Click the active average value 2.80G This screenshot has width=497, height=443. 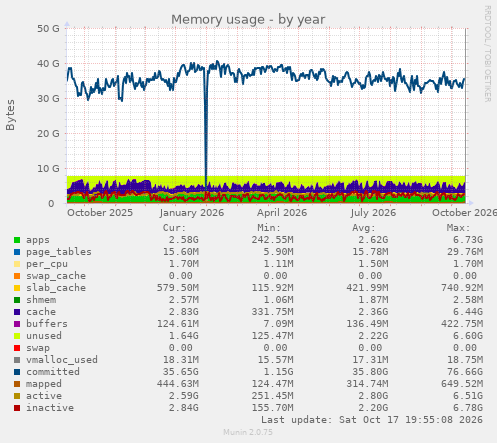click(x=373, y=396)
